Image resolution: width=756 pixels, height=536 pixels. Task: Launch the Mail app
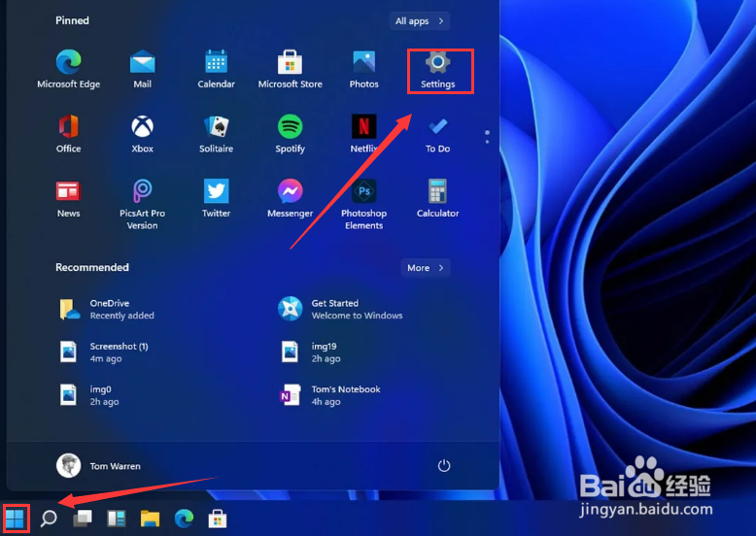[x=142, y=69]
